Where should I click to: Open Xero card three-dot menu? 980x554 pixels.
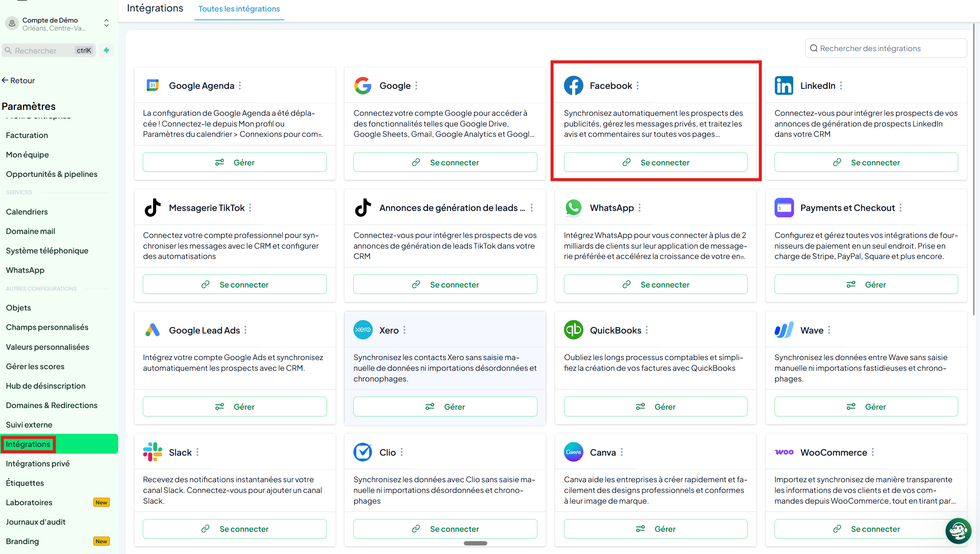[405, 330]
